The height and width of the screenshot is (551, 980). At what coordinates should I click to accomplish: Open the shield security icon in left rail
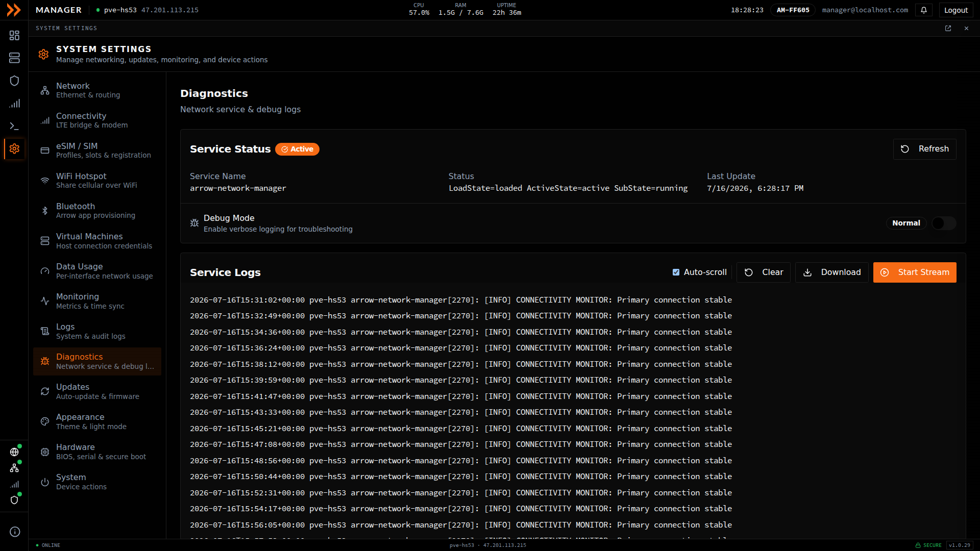[14, 81]
